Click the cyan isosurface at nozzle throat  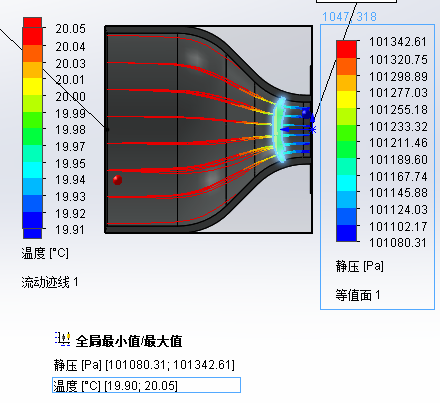pos(280,130)
